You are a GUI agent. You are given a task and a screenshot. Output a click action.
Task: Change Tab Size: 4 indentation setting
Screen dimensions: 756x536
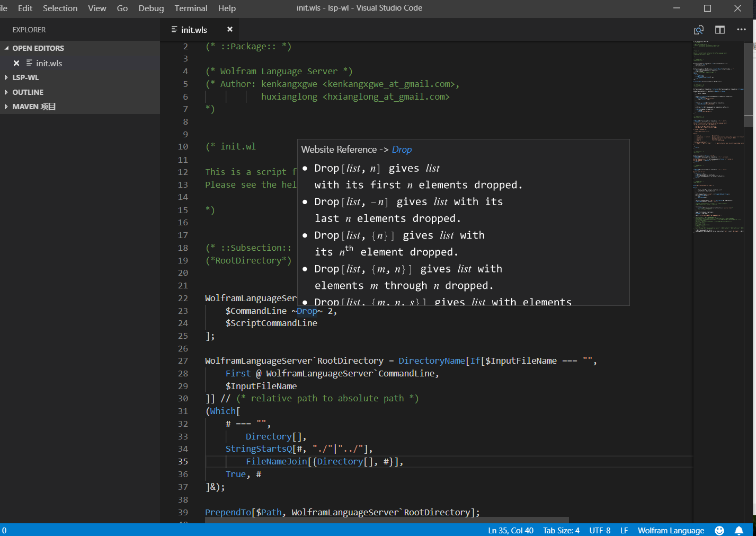[x=561, y=530]
